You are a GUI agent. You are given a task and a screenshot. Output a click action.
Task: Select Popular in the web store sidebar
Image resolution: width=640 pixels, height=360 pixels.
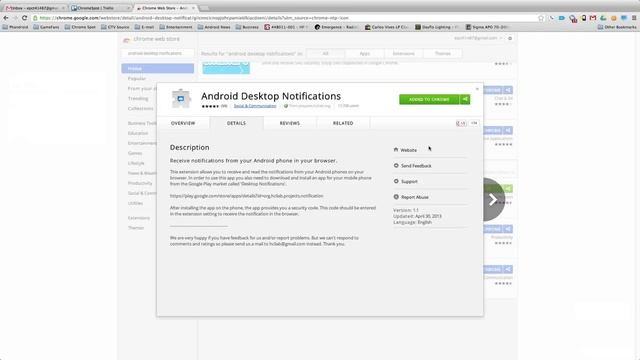tap(137, 78)
